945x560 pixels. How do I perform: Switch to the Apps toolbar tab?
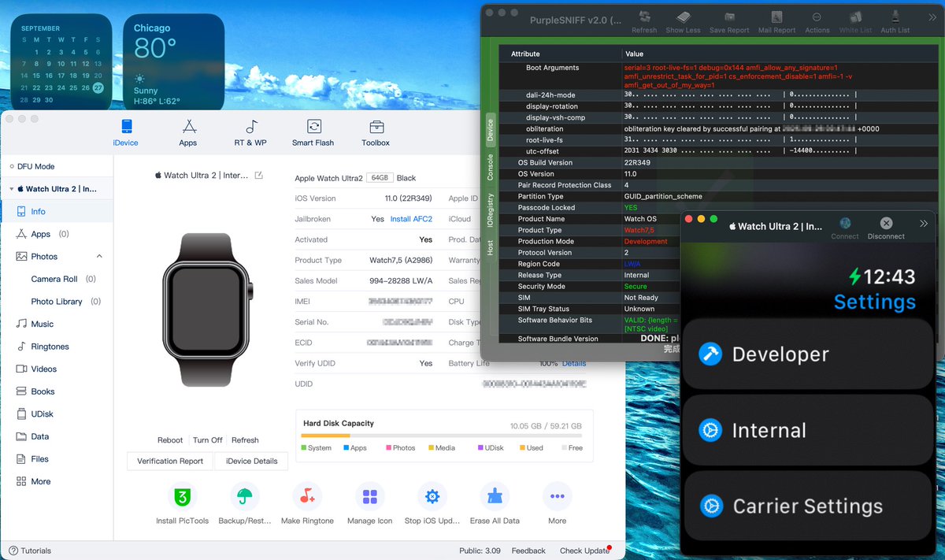click(188, 132)
